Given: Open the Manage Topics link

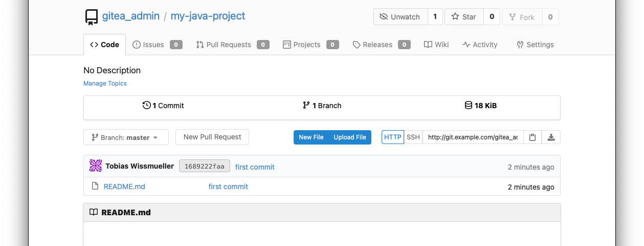Looking at the screenshot, I should (x=105, y=84).
